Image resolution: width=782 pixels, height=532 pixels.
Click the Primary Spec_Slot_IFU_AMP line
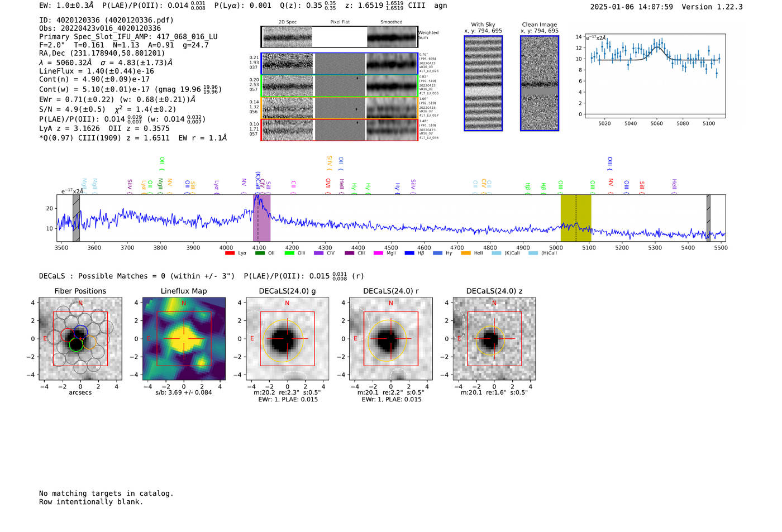click(128, 37)
